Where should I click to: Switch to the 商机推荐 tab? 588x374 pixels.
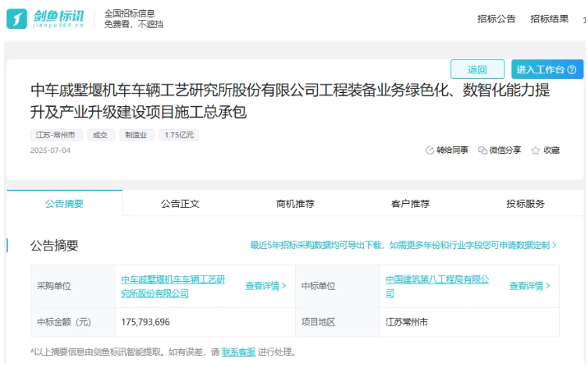(x=295, y=203)
